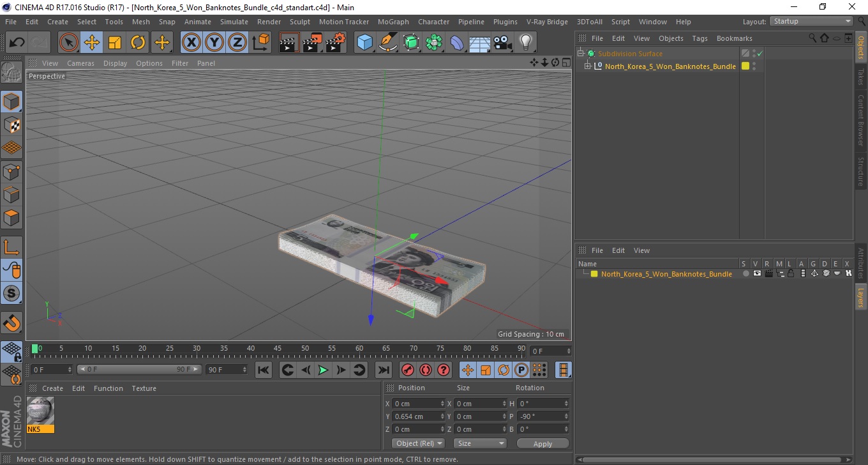Open the spline pen tool
The width and height of the screenshot is (868, 465).
point(387,43)
